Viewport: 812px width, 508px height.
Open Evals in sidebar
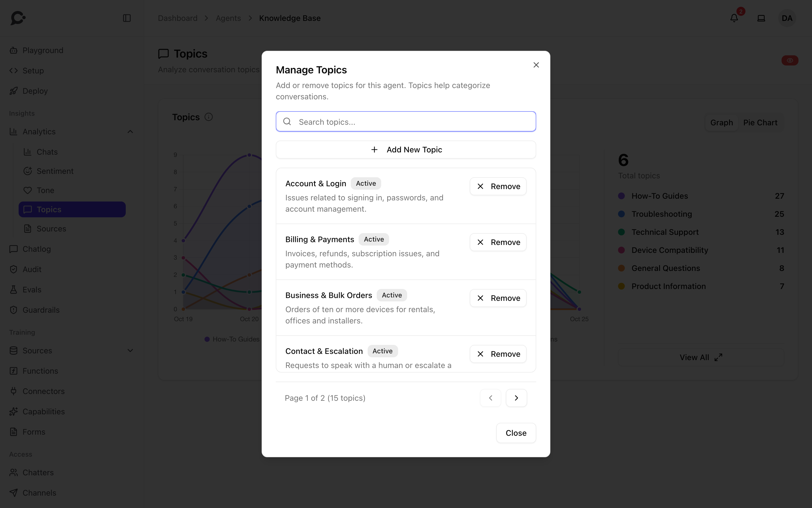[72, 290]
